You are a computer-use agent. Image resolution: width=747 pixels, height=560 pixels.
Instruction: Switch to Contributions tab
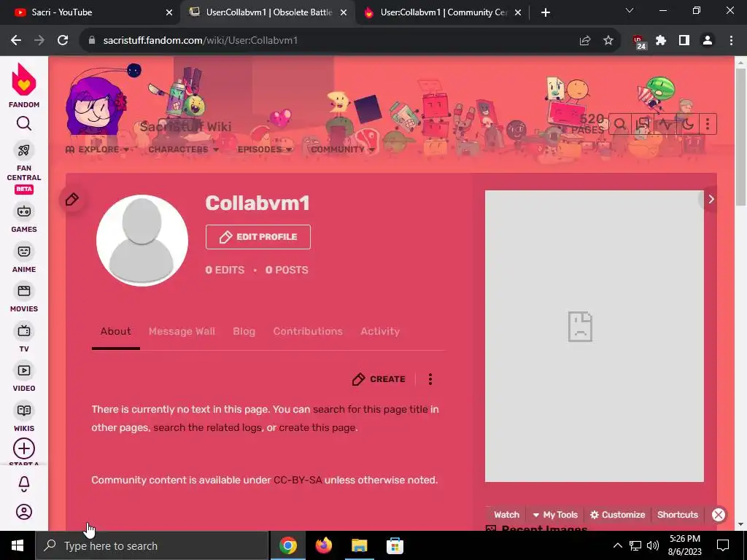pyautogui.click(x=308, y=332)
